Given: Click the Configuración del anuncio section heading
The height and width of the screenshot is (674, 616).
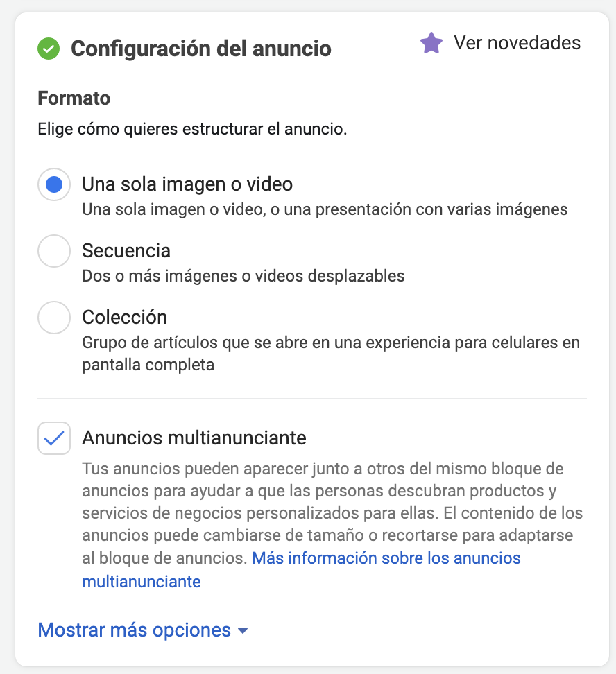Looking at the screenshot, I should pyautogui.click(x=201, y=49).
